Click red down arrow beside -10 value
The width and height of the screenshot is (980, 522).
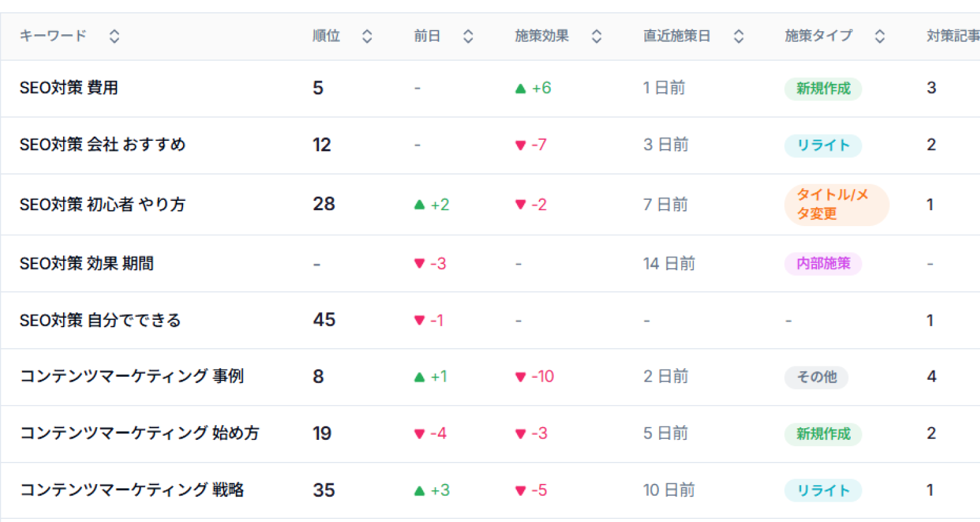(521, 377)
